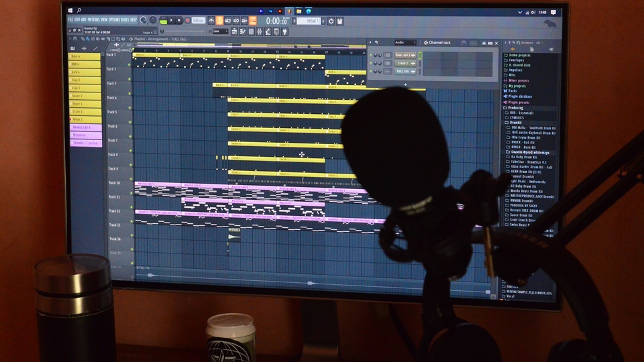Open the Windows taskbar search
The image size is (644, 362).
[79, 11]
